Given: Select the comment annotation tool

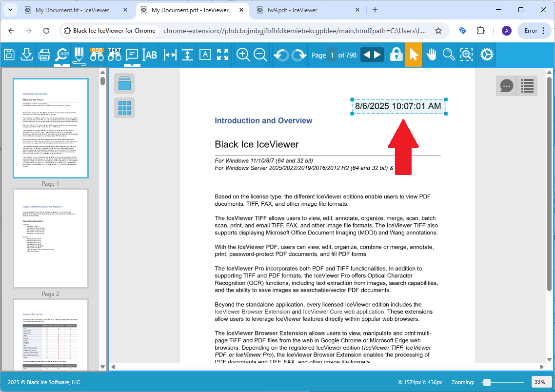Looking at the screenshot, I should pos(132,55).
